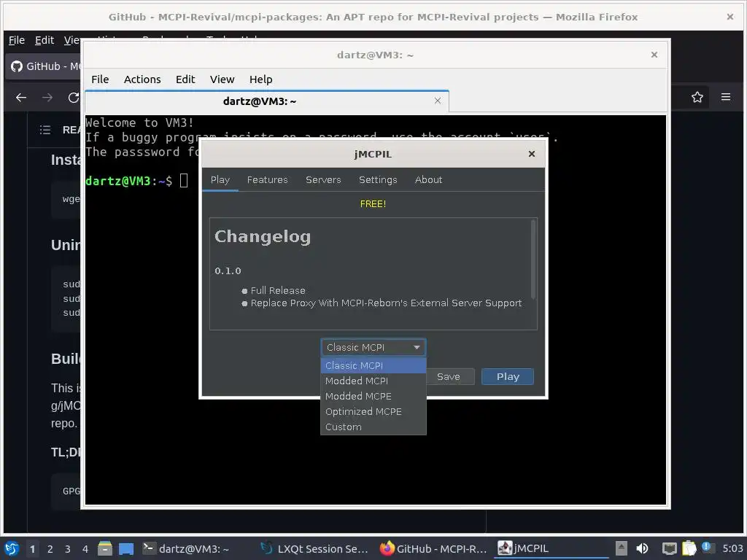Switch to virtual desktop 3
The image size is (747, 560).
click(68, 549)
